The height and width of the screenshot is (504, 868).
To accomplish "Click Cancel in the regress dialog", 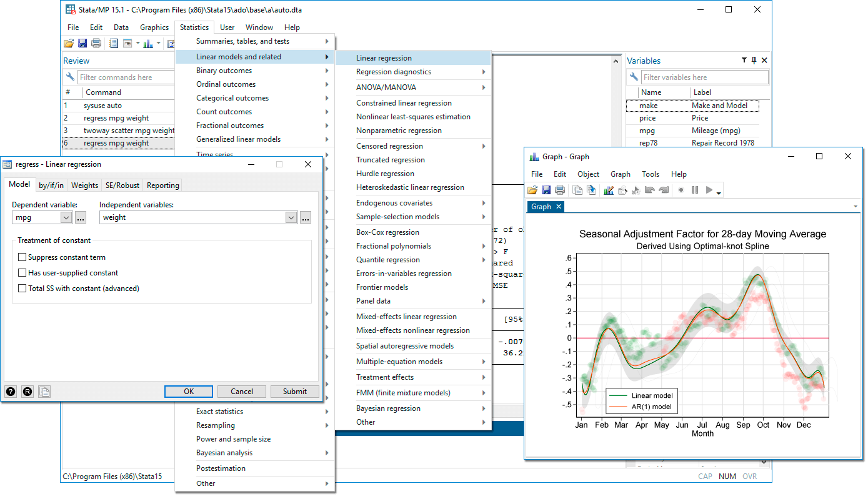I will [242, 392].
